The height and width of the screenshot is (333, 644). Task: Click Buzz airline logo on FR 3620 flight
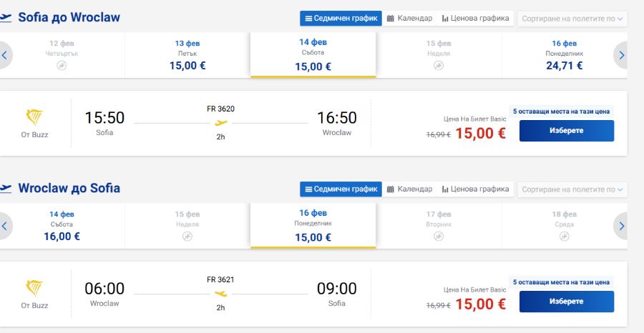click(34, 118)
